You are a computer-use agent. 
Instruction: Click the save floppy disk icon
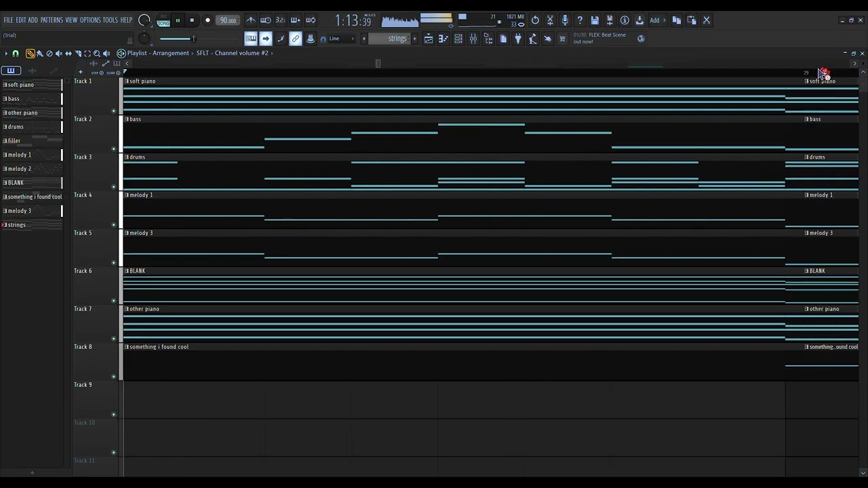pos(595,20)
